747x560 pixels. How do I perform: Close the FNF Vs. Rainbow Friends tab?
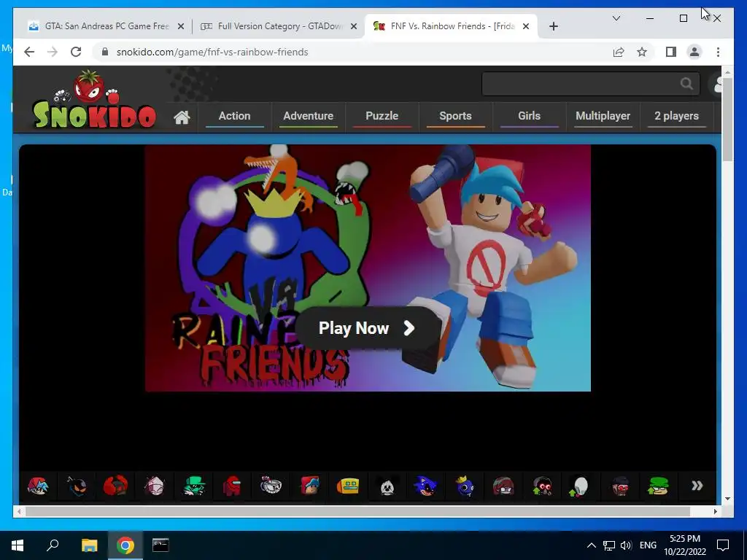tap(526, 26)
